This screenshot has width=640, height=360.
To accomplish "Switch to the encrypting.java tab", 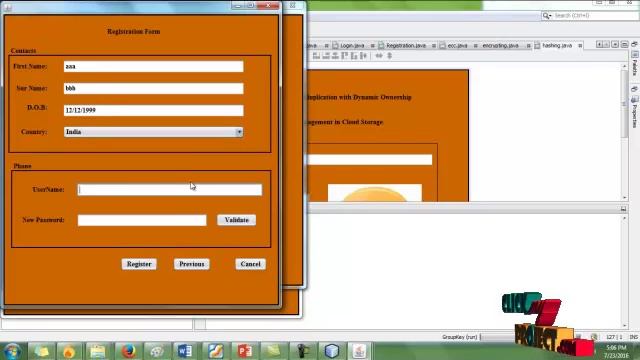I will [500, 46].
